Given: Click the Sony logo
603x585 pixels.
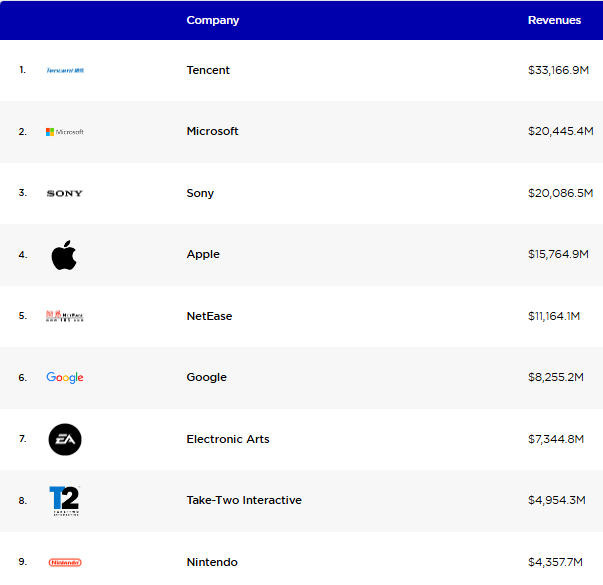Looking at the screenshot, I should click(65, 193).
